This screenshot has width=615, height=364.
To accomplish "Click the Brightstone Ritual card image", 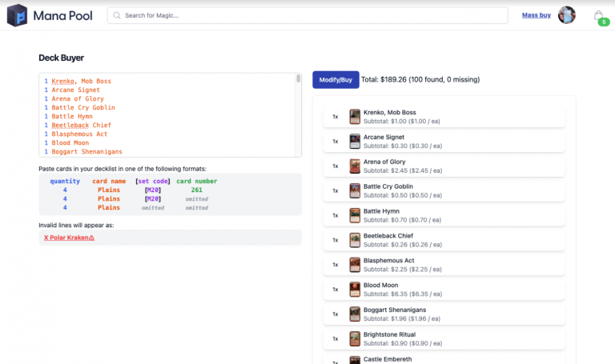I will coord(355,338).
